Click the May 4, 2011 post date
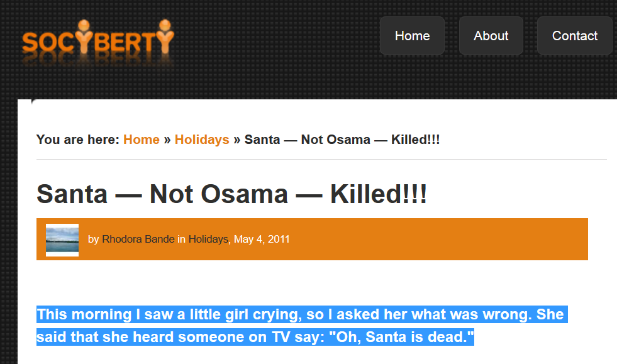Screen dimensions: 617x364 [x=262, y=240]
